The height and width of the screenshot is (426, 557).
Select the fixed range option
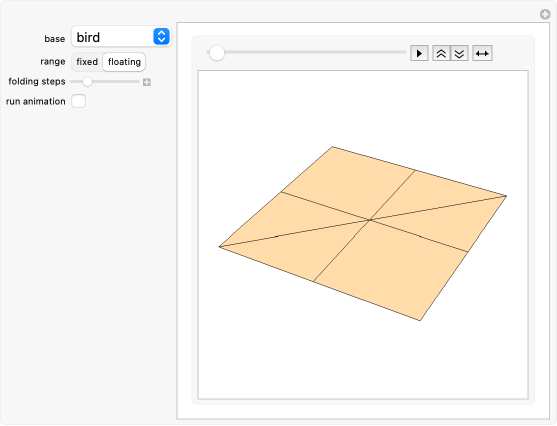point(87,62)
